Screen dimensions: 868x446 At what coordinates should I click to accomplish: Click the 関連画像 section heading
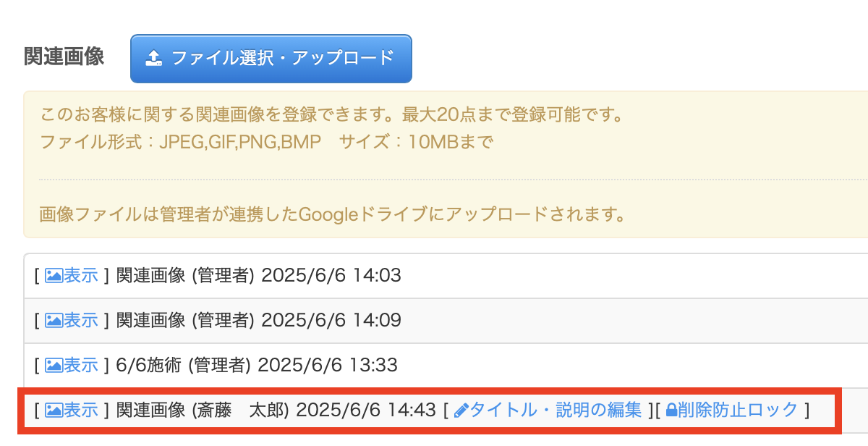pos(64,56)
